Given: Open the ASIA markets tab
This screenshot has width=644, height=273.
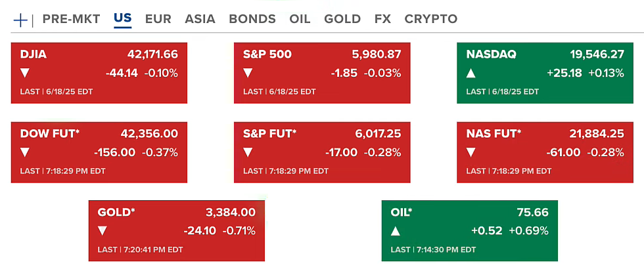Looking at the screenshot, I should point(200,19).
